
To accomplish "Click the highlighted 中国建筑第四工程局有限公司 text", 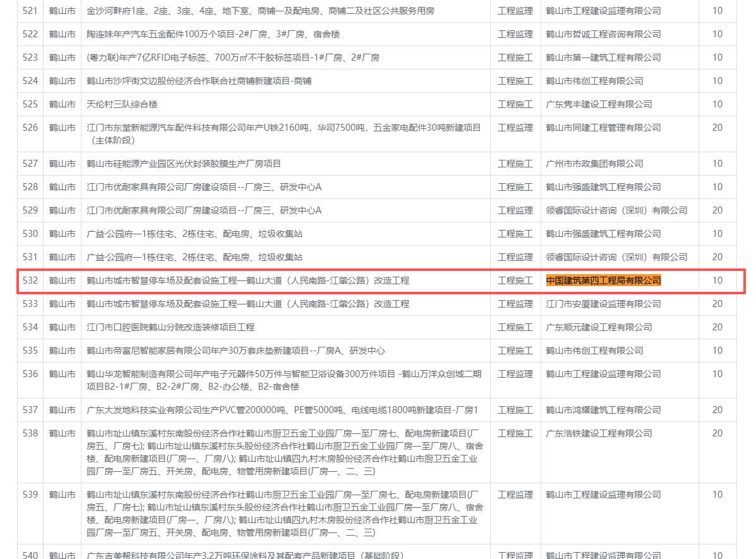I will 603,280.
